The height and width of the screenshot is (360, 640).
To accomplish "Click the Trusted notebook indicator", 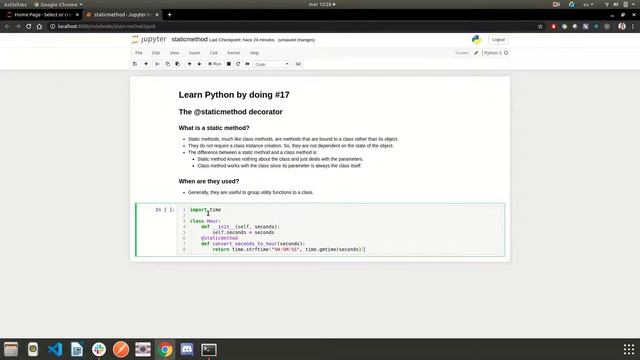I will point(462,53).
